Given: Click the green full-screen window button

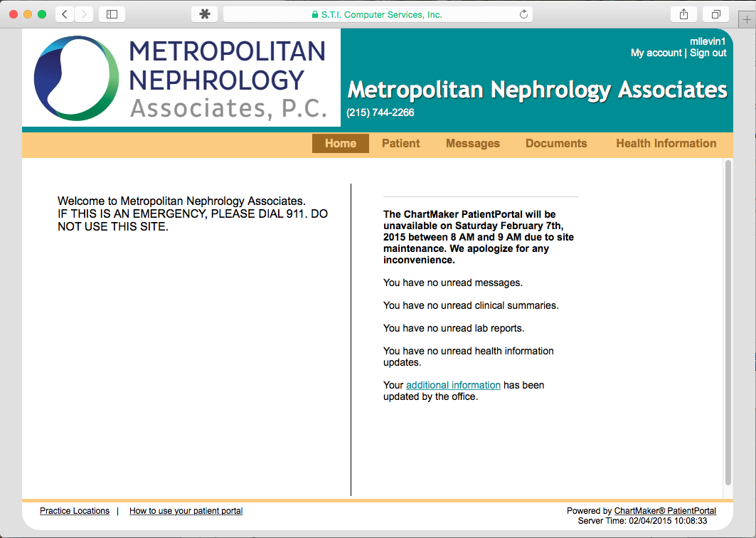Looking at the screenshot, I should tap(42, 14).
